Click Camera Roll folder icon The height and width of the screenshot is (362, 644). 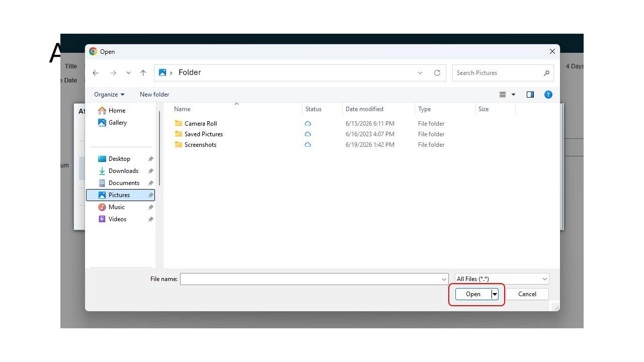(x=178, y=123)
